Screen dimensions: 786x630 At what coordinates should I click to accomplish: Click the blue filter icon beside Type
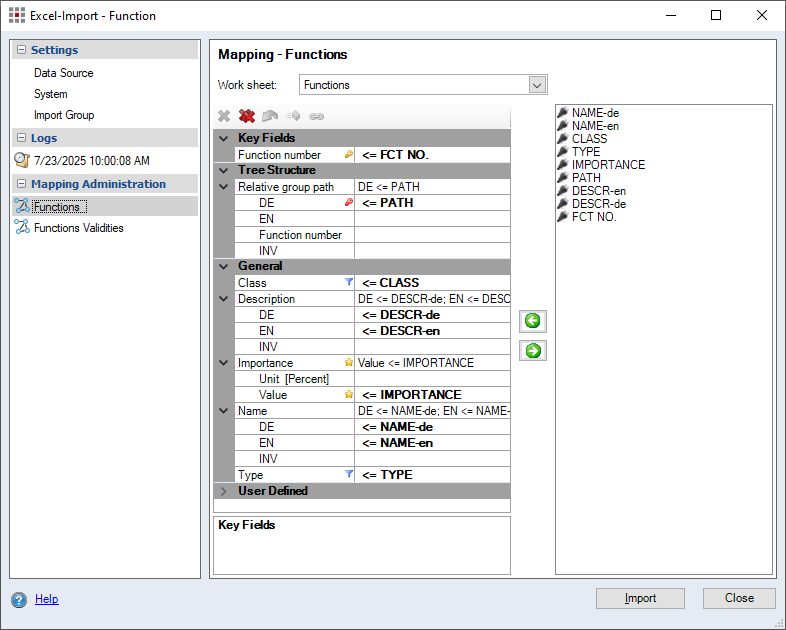click(x=349, y=475)
